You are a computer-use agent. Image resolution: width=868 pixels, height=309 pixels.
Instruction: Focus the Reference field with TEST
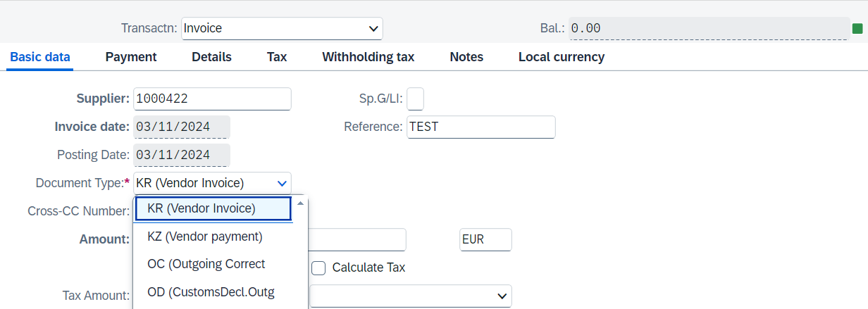(481, 127)
